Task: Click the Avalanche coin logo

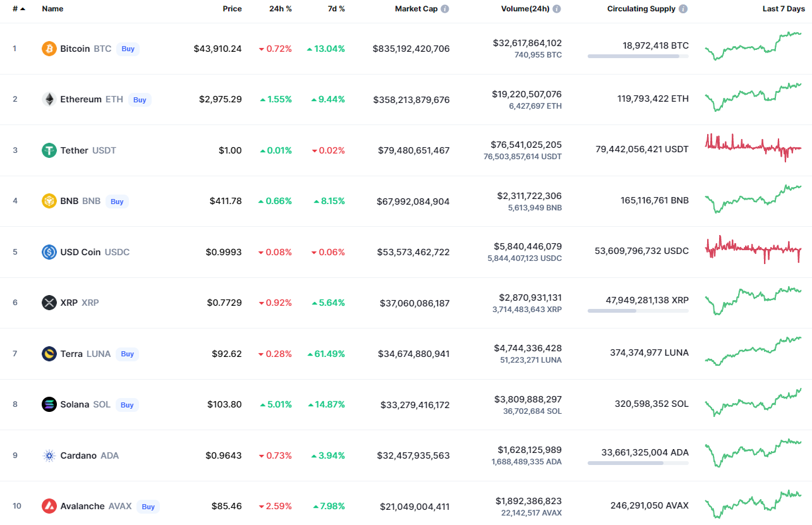Action: (x=49, y=506)
